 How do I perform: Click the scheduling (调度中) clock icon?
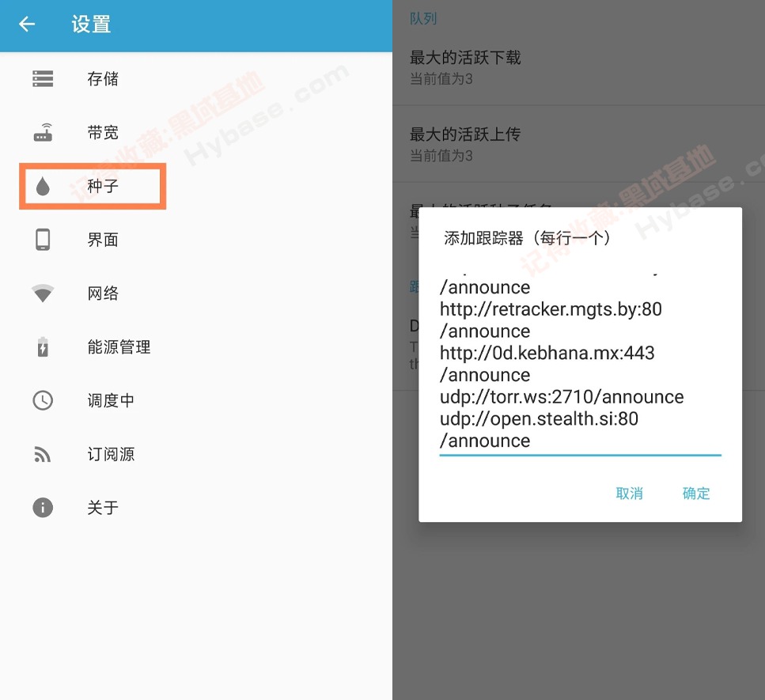(43, 401)
